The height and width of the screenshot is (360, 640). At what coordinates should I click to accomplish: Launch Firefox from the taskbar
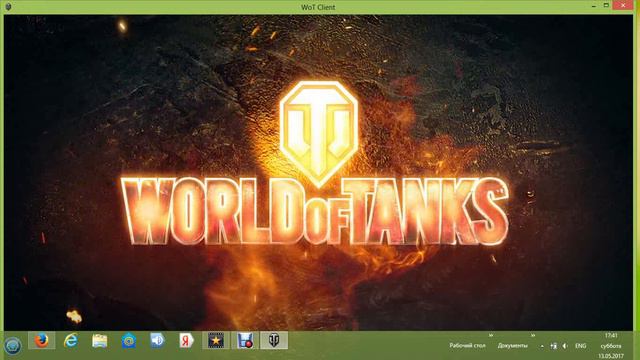pos(41,340)
